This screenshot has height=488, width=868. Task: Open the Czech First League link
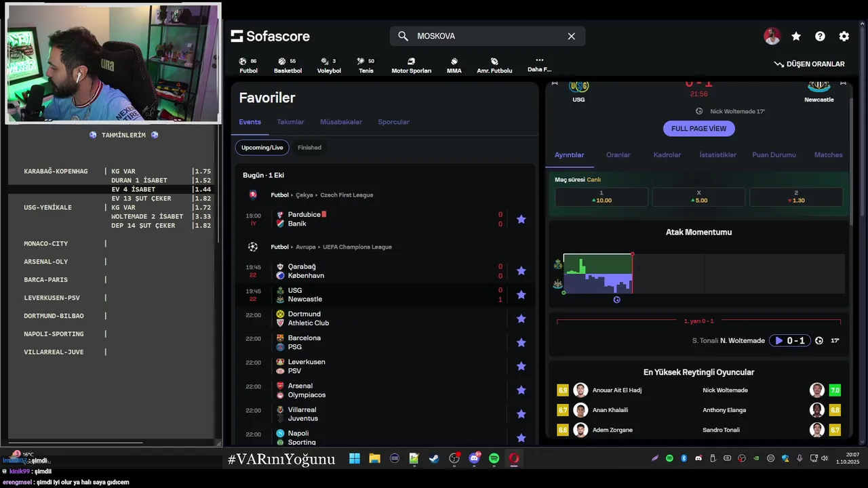[347, 195]
